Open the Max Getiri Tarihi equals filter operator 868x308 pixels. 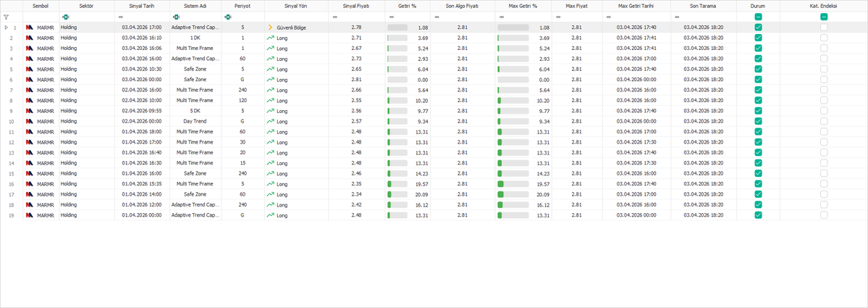pyautogui.click(x=608, y=17)
